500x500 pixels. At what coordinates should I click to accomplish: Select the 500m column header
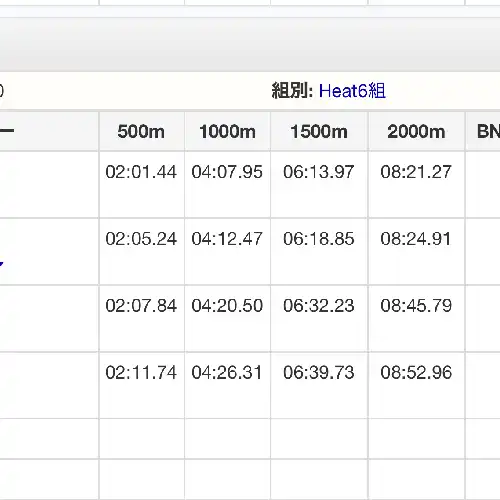141,131
